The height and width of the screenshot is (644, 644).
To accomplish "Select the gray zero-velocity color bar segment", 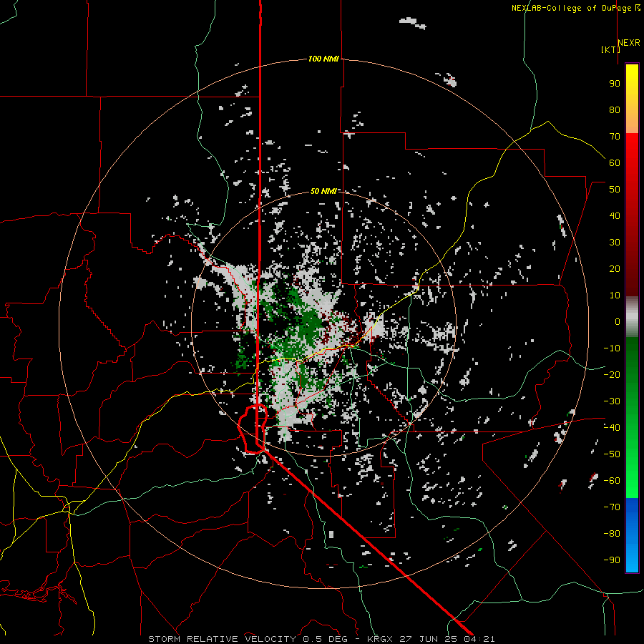I will [632, 317].
